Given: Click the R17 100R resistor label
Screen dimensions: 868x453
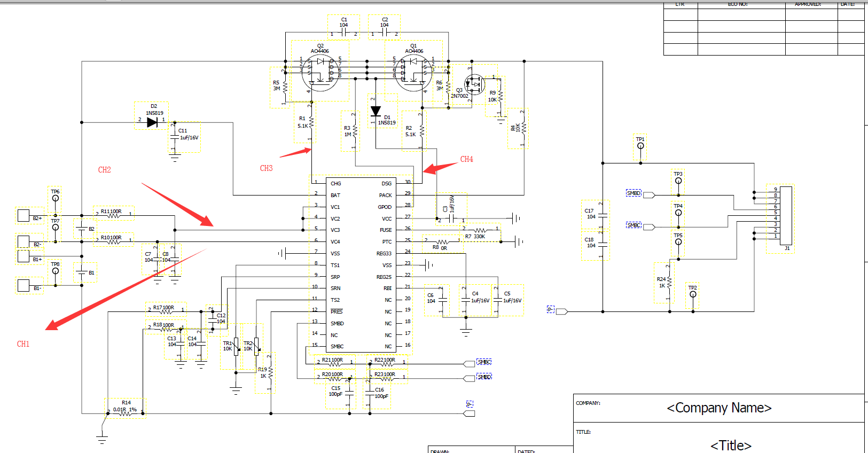Looking at the screenshot, I should click(x=163, y=308).
